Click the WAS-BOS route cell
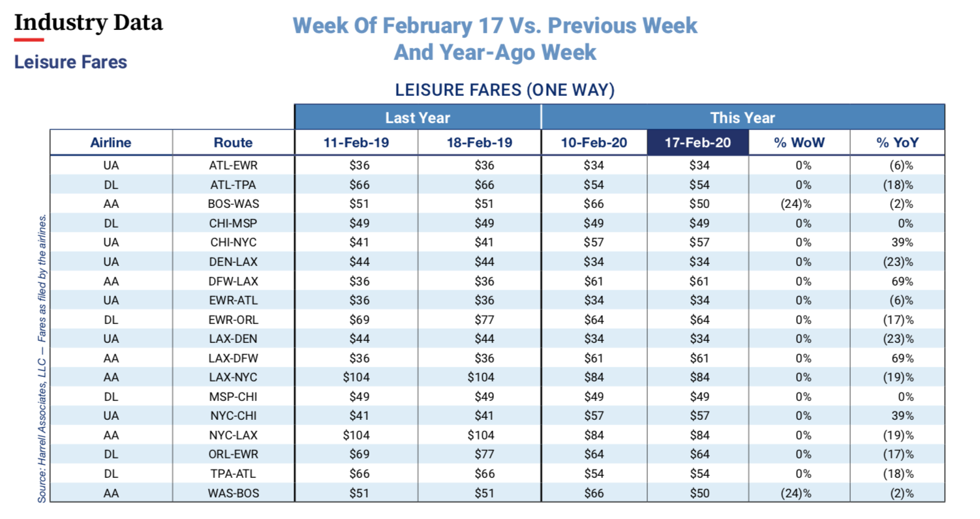The height and width of the screenshot is (519, 980). click(x=233, y=493)
